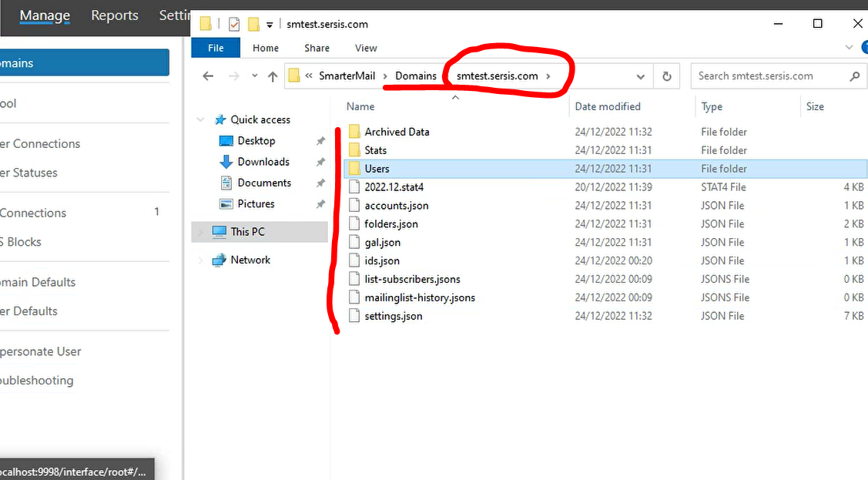Unpin Downloads from Quick access
This screenshot has width=868, height=480.
click(x=320, y=163)
